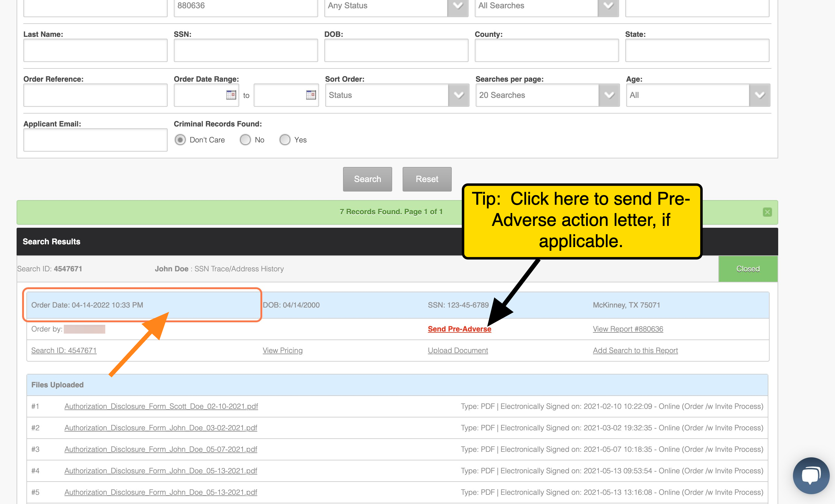This screenshot has height=504, width=835.
Task: Focus the State input field
Action: [697, 50]
